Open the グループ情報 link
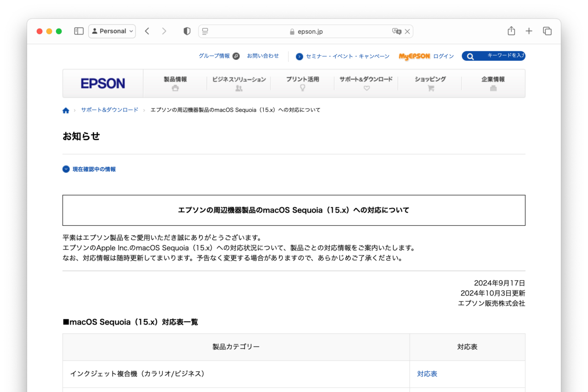 214,56
